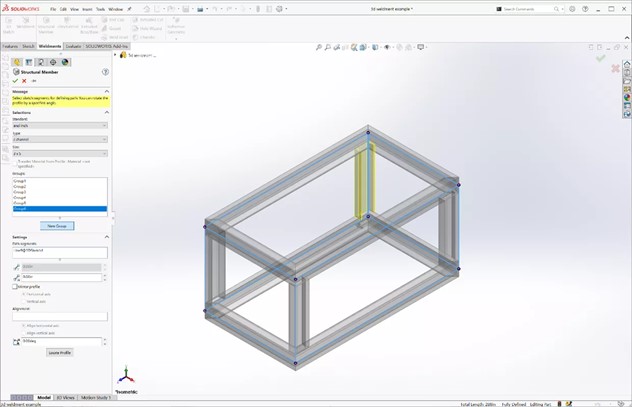Switch to the Sketch tab
The width and height of the screenshot is (632, 407).
point(28,46)
